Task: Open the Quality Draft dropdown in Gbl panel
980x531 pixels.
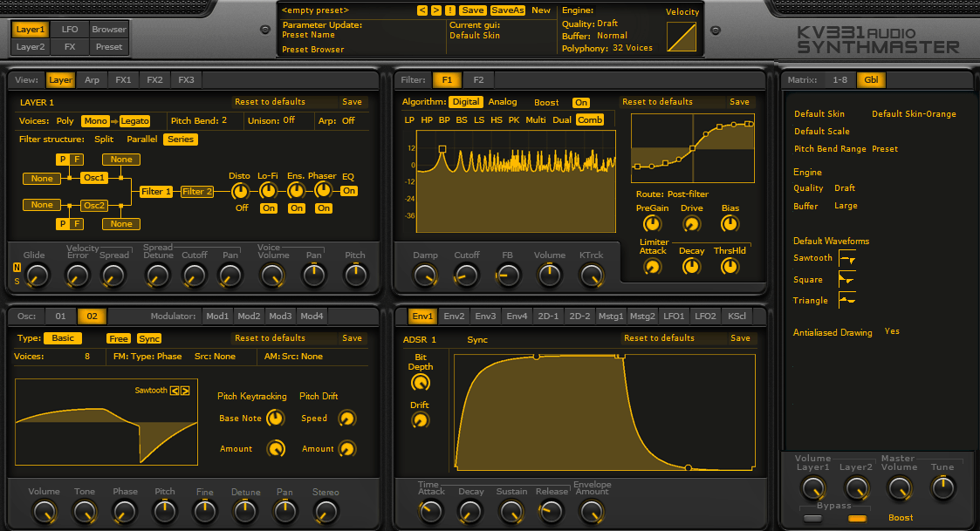Action: [845, 188]
